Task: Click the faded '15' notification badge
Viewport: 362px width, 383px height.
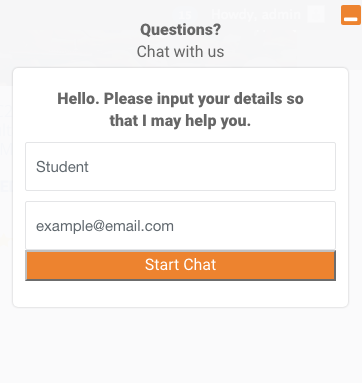Action: click(185, 14)
